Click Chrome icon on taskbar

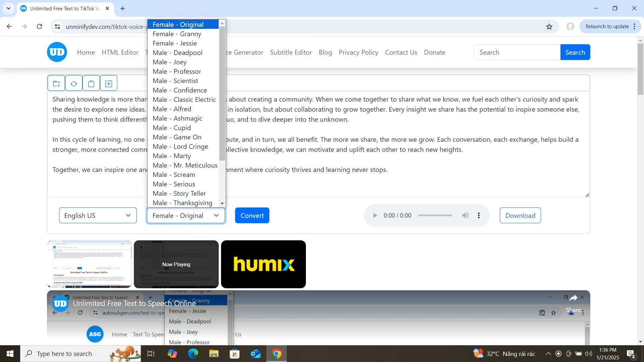tap(276, 354)
